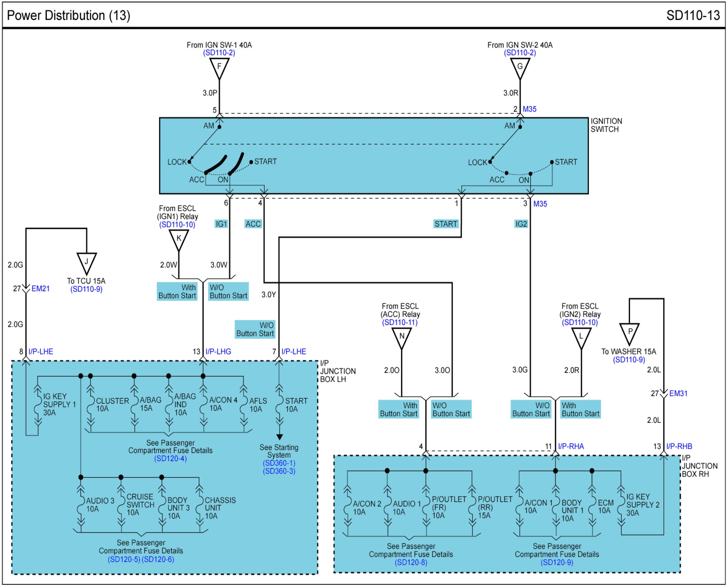Image resolution: width=728 pixels, height=587 pixels.
Task: Click the I/P-RHB connector label
Action: pyautogui.click(x=679, y=446)
